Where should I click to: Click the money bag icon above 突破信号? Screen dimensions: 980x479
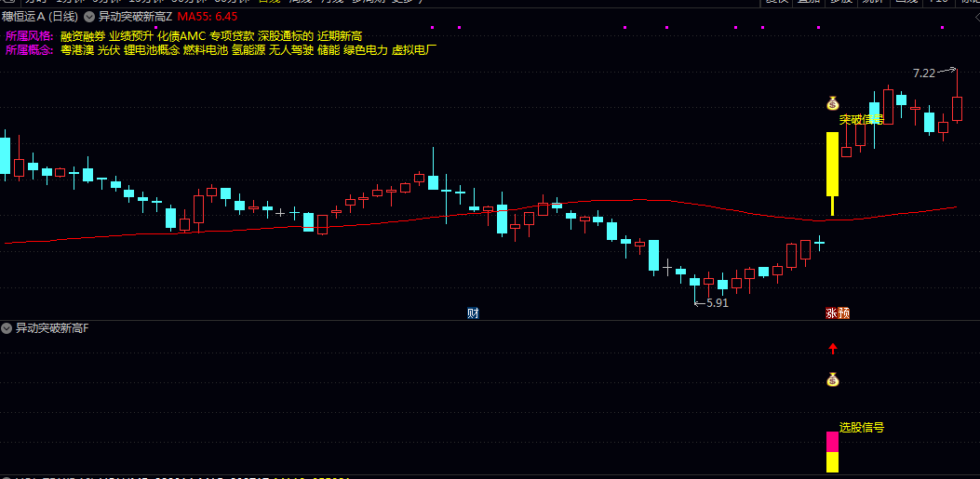[x=833, y=102]
